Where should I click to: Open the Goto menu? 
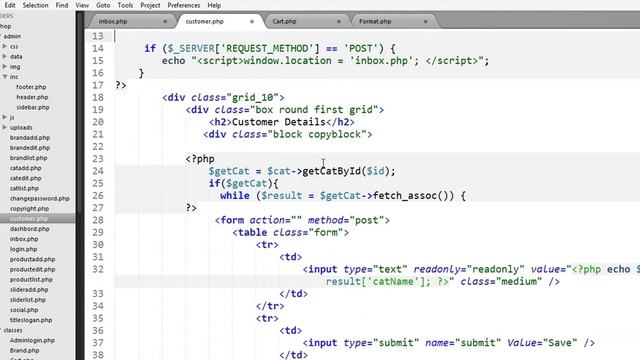coord(103,5)
